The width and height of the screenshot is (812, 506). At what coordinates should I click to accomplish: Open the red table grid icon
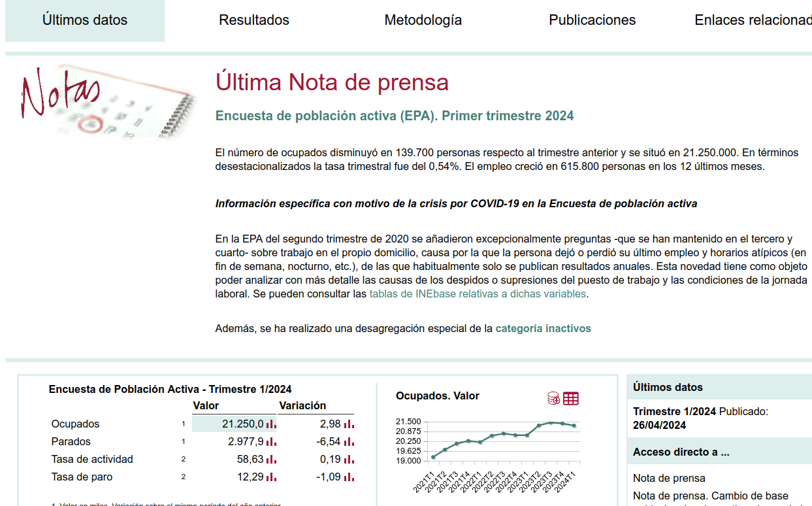[x=571, y=398]
